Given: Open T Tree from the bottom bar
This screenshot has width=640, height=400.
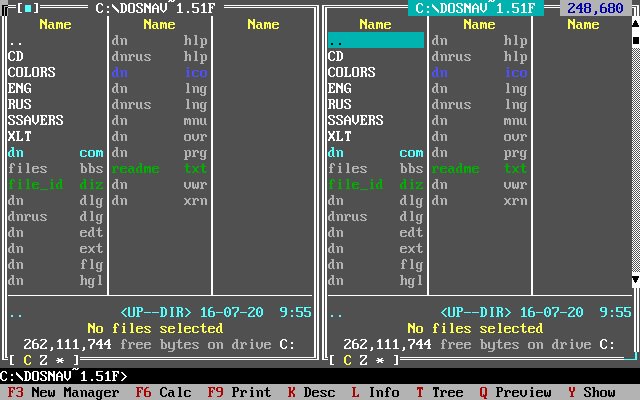Looking at the screenshot, I should tap(439, 392).
